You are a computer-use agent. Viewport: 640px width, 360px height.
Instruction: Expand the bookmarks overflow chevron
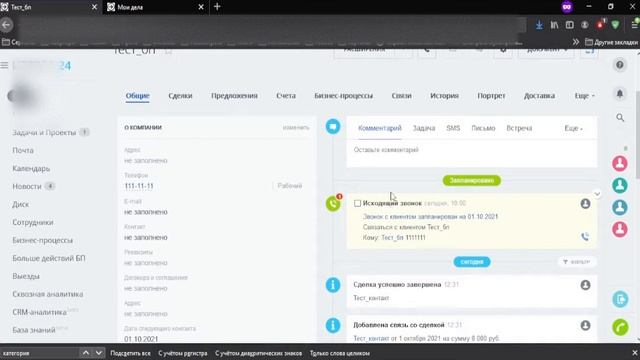pos(576,42)
